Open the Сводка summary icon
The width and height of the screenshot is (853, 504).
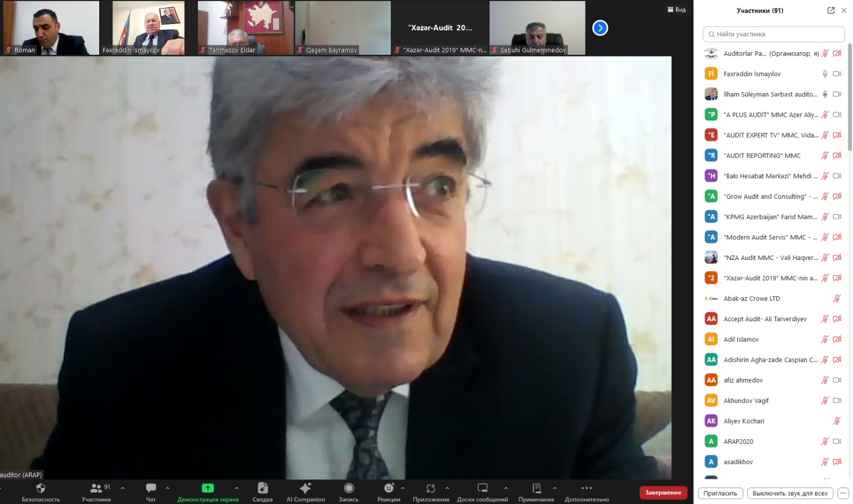tap(262, 489)
